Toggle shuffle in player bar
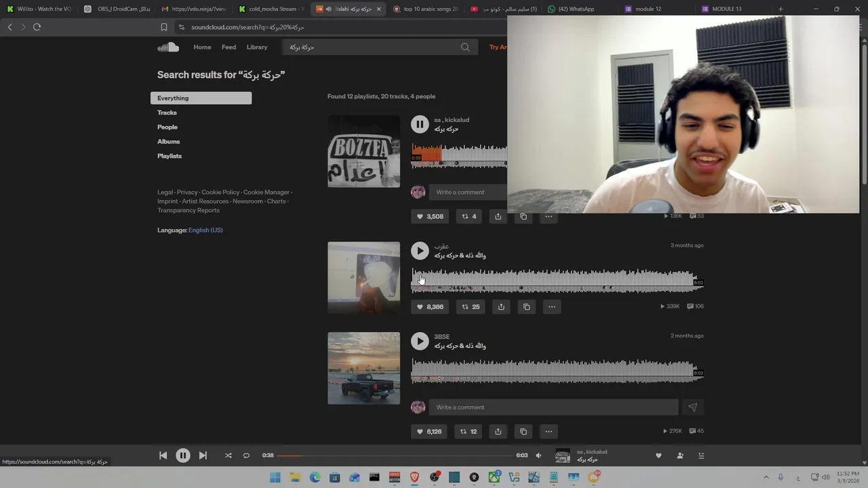 click(x=228, y=455)
